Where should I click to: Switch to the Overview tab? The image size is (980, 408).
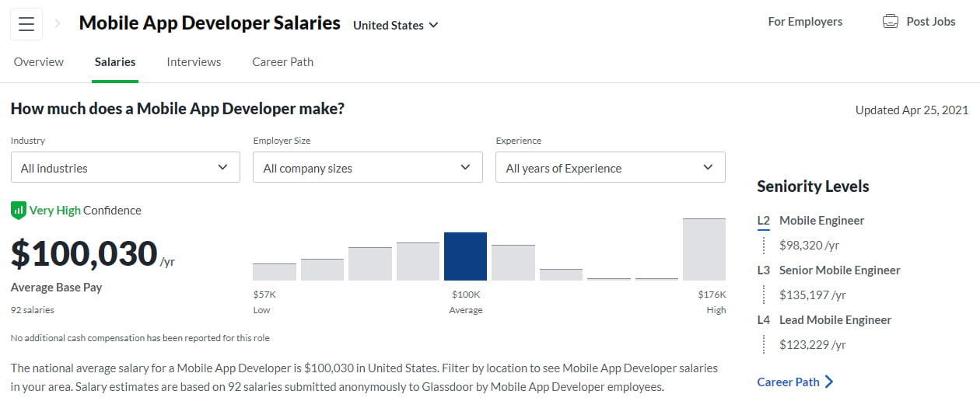click(x=39, y=62)
